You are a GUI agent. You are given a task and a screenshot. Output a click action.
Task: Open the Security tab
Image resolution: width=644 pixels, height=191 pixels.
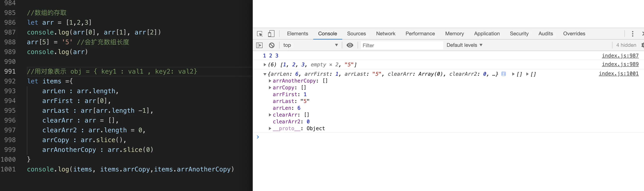coord(519,33)
